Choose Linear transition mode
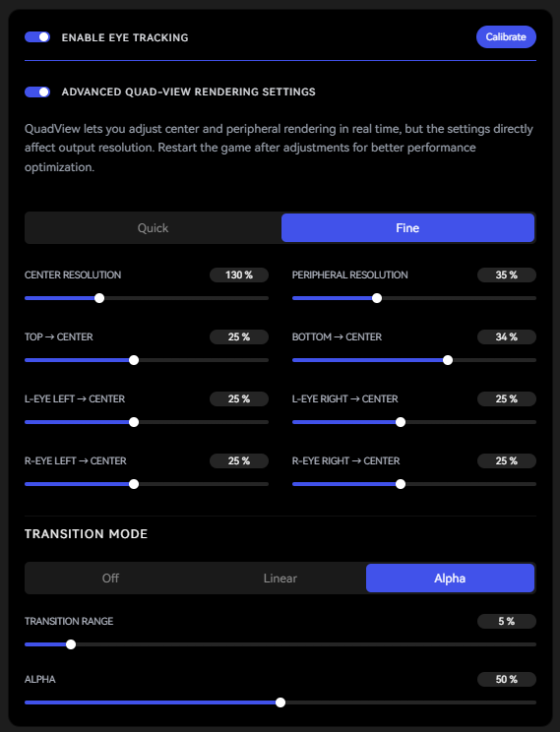This screenshot has height=732, width=560. click(x=280, y=578)
